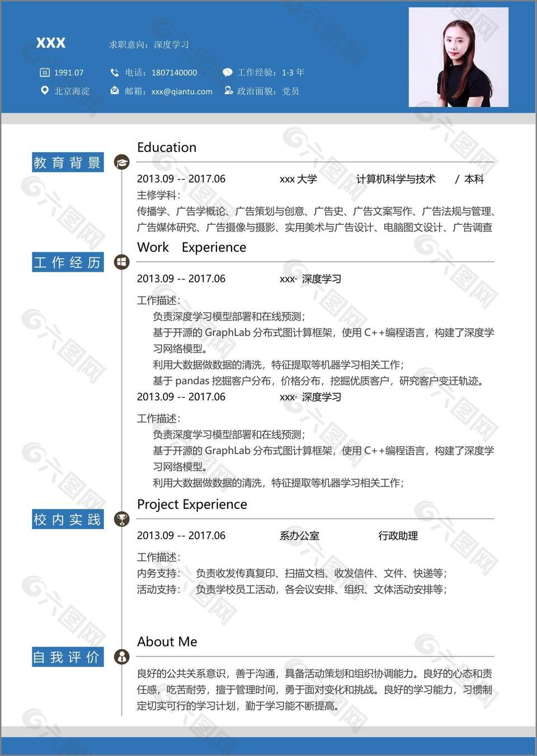Image resolution: width=537 pixels, height=756 pixels.
Task: Click the trophy icon next to Project Experience
Action: tap(122, 518)
